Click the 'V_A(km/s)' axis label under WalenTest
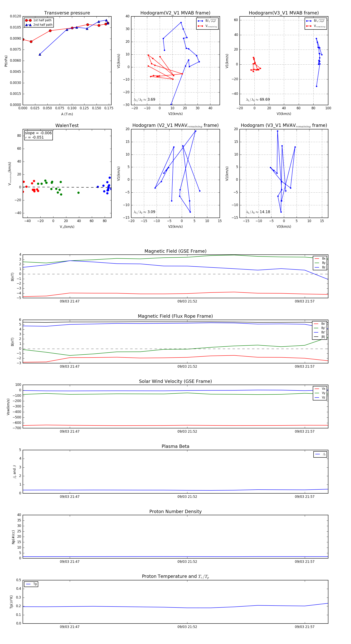 pyautogui.click(x=67, y=227)
